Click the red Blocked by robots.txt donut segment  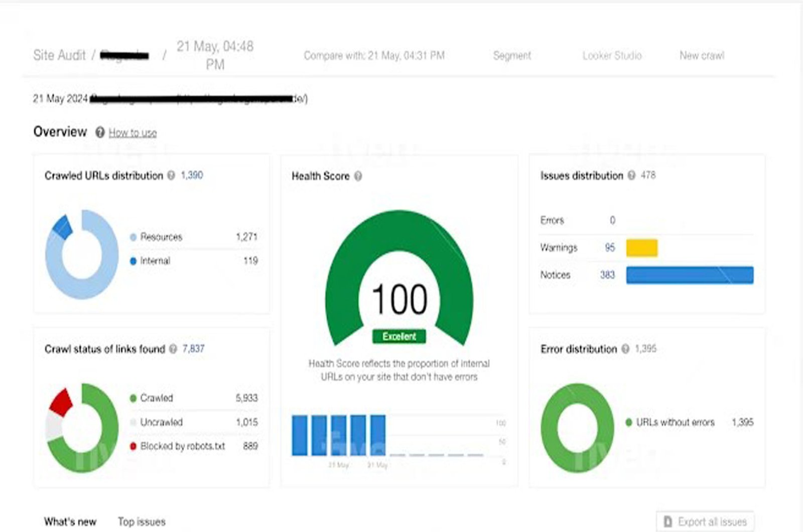tap(61, 401)
